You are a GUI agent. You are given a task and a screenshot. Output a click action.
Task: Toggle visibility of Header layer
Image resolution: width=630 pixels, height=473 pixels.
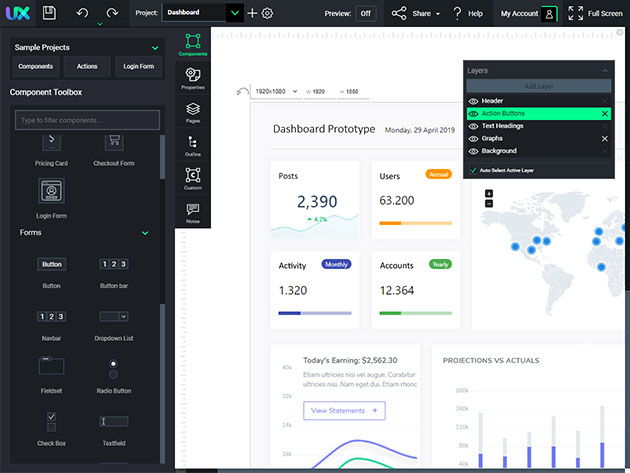pyautogui.click(x=474, y=101)
